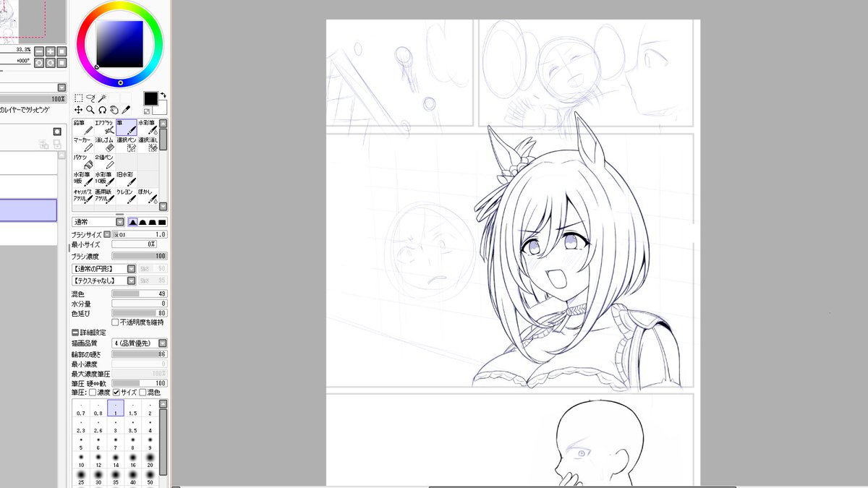Reset the canvas zoom level

(62, 51)
